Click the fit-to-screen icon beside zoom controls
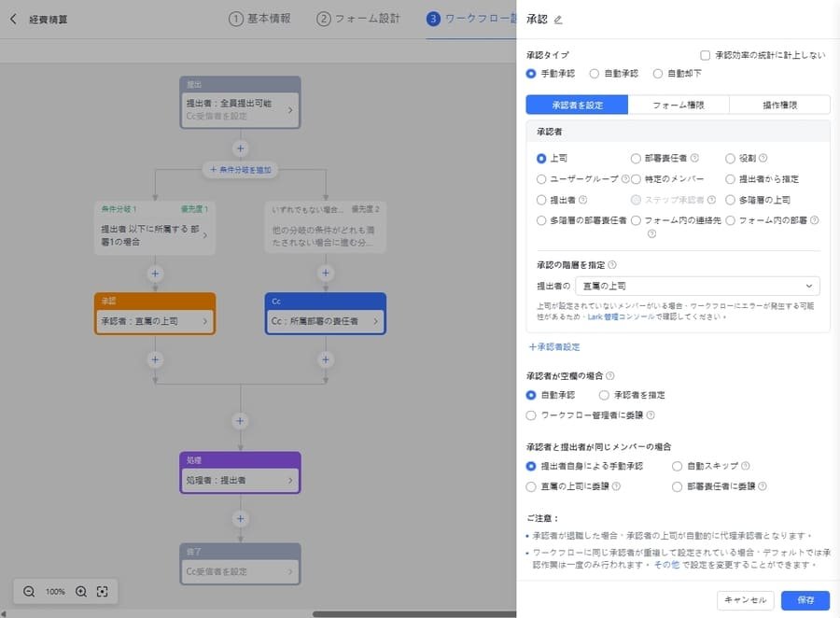The height and width of the screenshot is (618, 840). tap(103, 591)
